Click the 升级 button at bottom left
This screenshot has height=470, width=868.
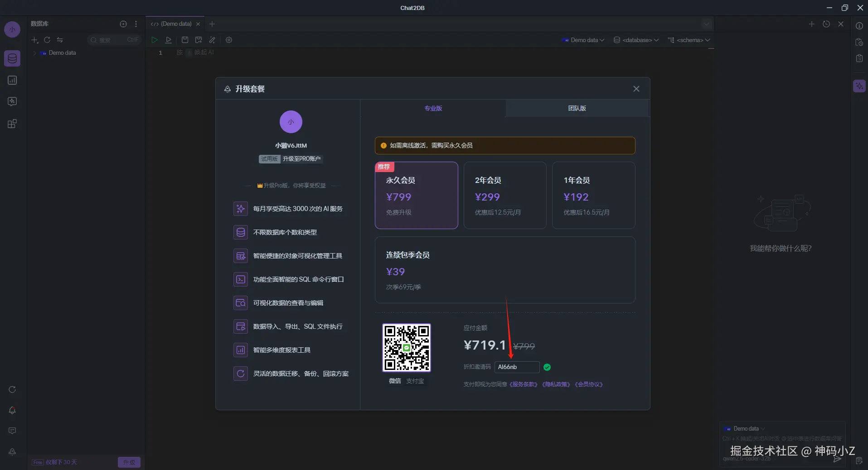(x=129, y=462)
